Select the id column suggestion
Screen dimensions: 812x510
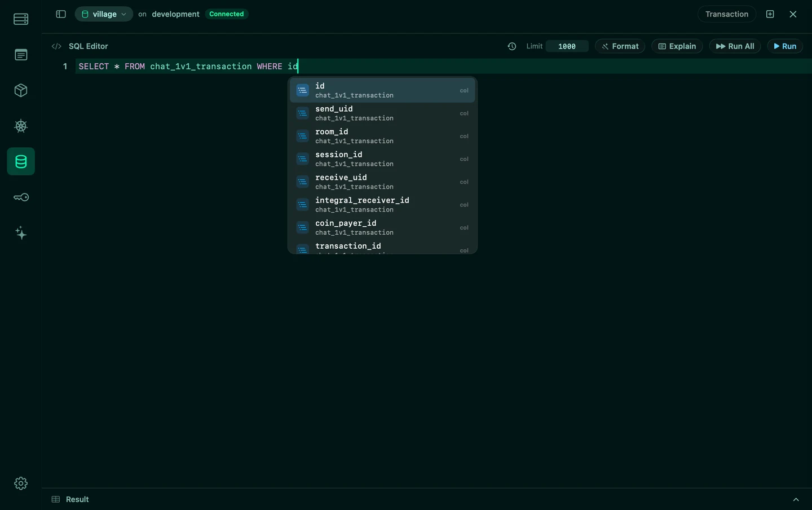tap(382, 90)
